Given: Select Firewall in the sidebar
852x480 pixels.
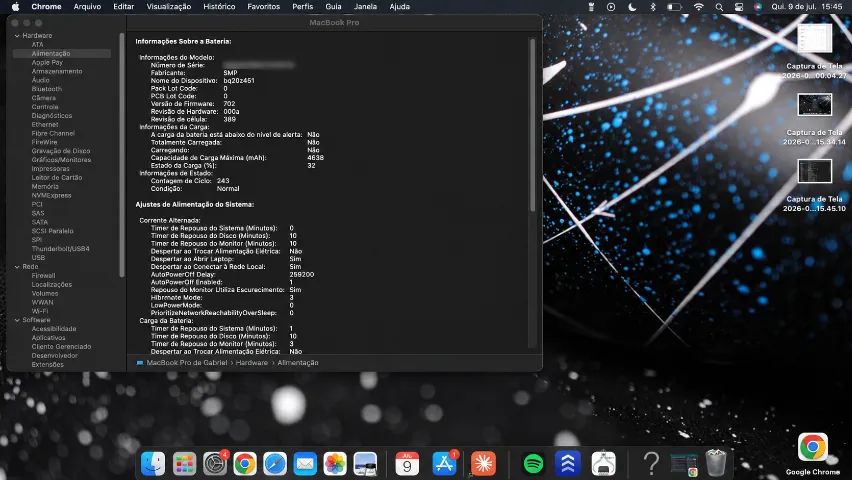Looking at the screenshot, I should click(x=43, y=276).
